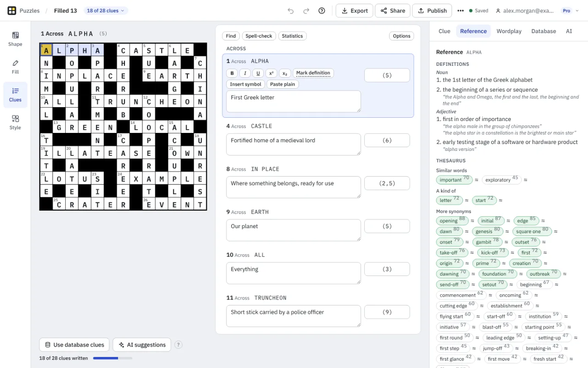Select the 'kick-off' synonym chip

(493, 252)
